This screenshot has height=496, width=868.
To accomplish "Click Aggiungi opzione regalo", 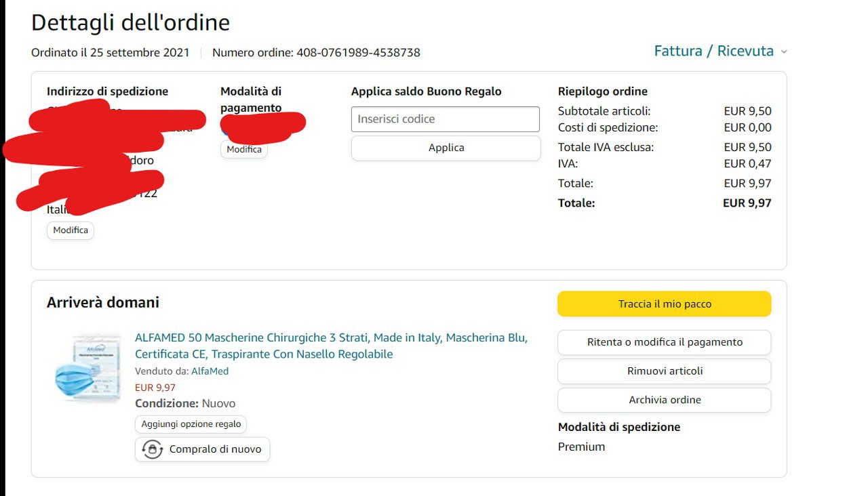I will 191,424.
